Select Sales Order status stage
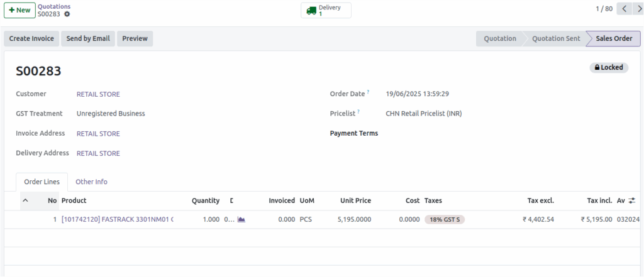The image size is (644, 277). click(x=614, y=38)
